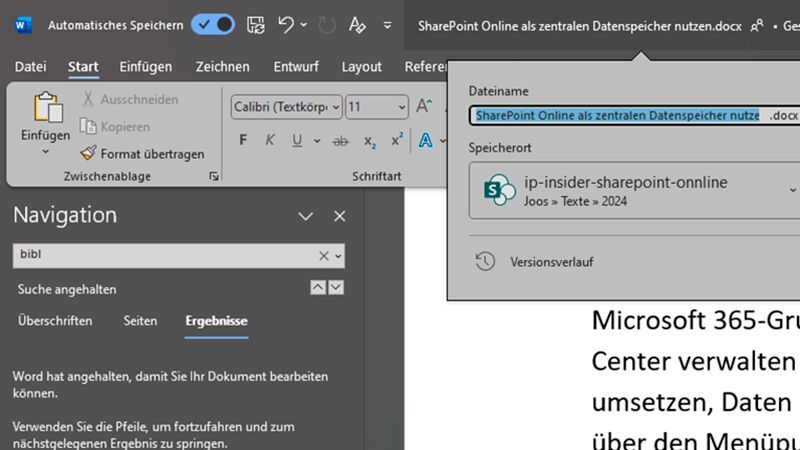The width and height of the screenshot is (800, 450).
Task: Click the Word application icon
Action: [x=22, y=25]
